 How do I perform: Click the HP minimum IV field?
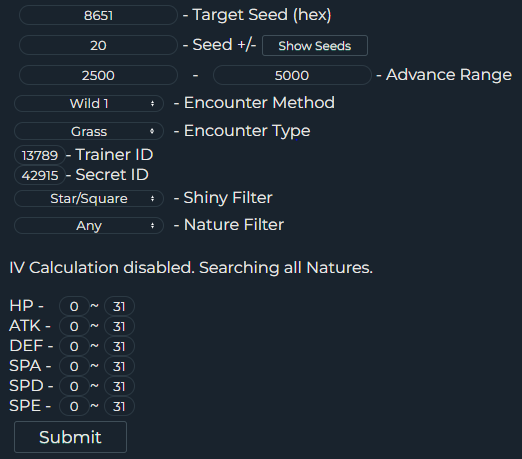74,306
